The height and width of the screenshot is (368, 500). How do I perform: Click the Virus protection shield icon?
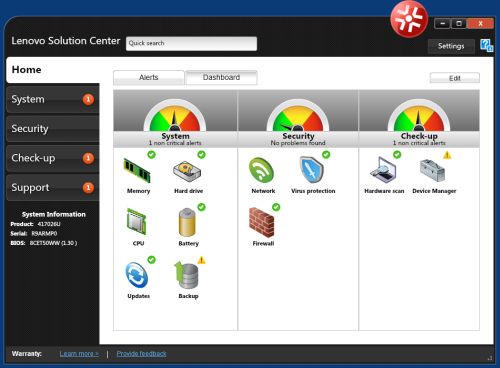pyautogui.click(x=311, y=170)
